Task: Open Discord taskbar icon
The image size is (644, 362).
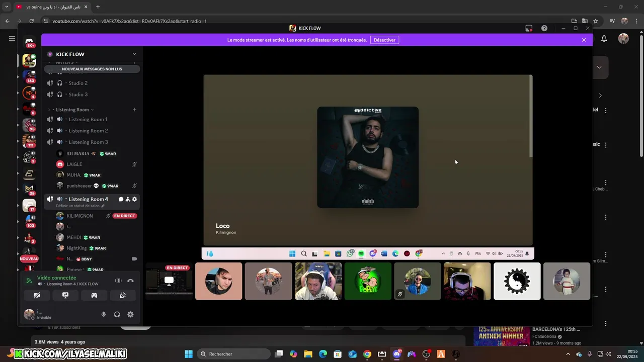Action: (x=396, y=354)
